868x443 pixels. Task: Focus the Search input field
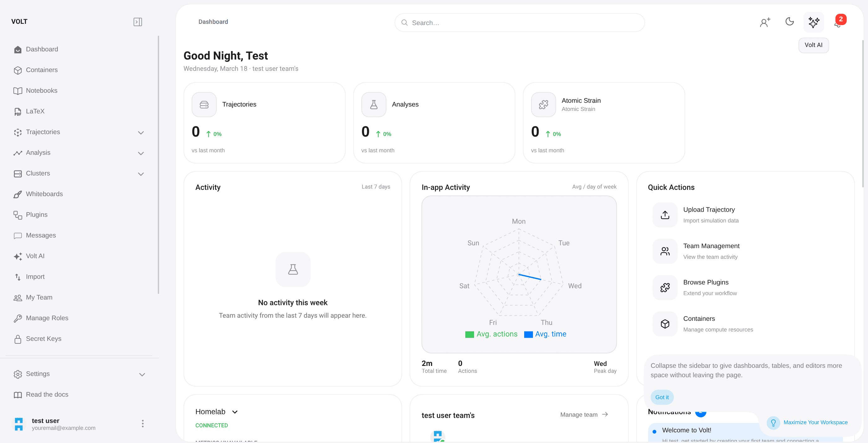(519, 23)
